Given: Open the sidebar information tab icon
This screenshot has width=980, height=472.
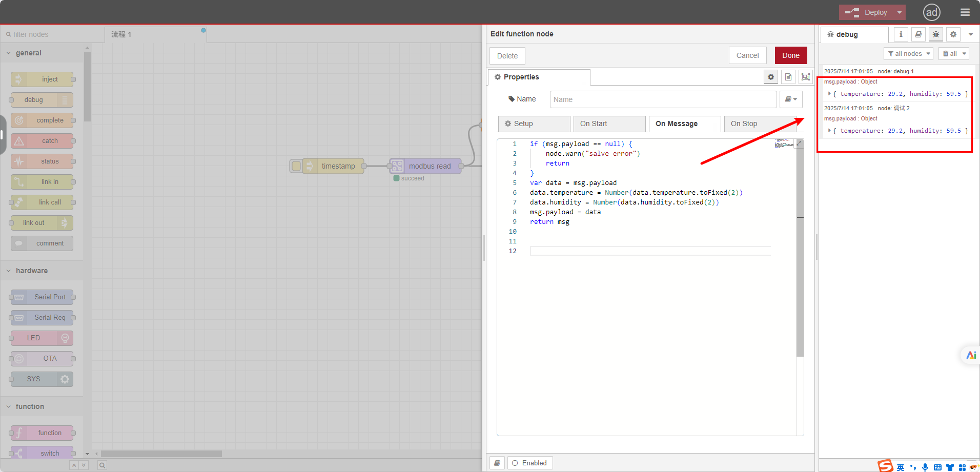Looking at the screenshot, I should [901, 34].
